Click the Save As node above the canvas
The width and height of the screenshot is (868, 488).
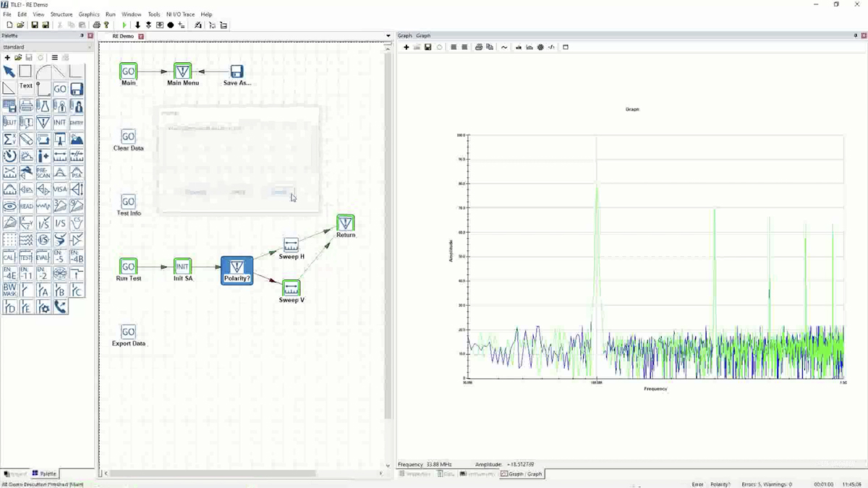(237, 72)
